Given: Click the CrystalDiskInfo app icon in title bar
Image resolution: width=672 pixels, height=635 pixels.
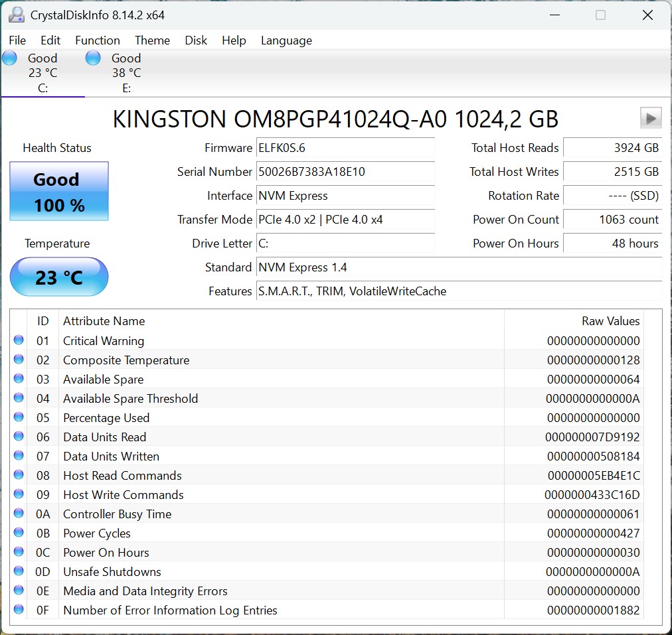Looking at the screenshot, I should click(17, 15).
